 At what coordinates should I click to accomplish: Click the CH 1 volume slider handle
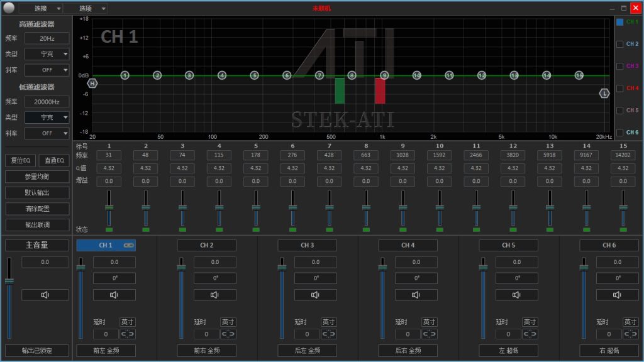[x=81, y=268]
